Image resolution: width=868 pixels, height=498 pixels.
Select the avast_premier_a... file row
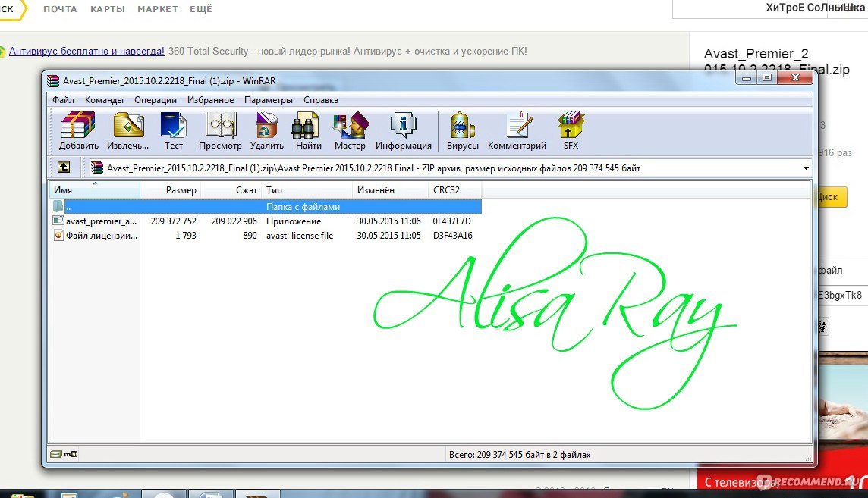click(266, 221)
